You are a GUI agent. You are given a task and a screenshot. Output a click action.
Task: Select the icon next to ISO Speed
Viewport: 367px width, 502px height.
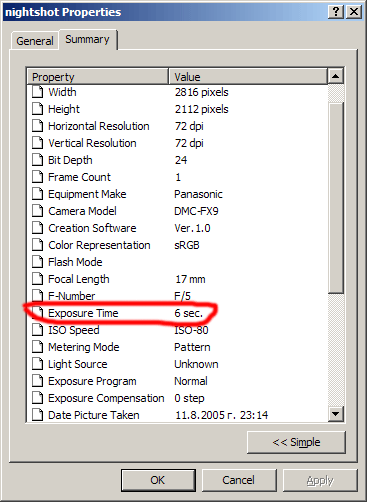(38, 330)
